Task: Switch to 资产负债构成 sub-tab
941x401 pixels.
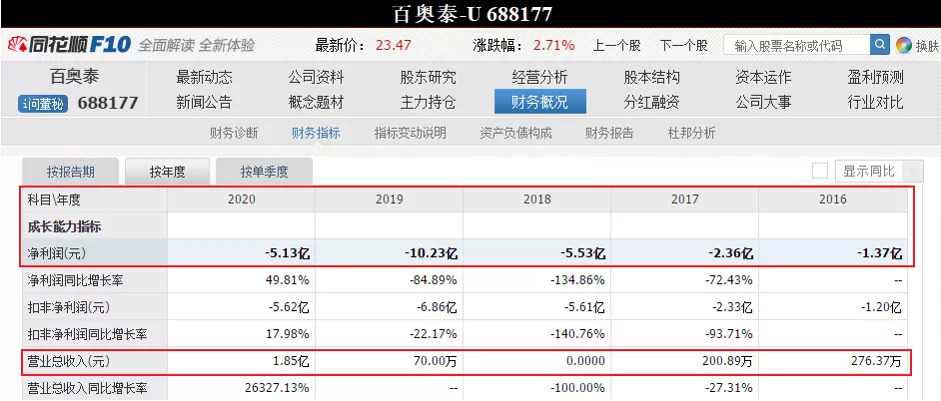Action: point(516,133)
